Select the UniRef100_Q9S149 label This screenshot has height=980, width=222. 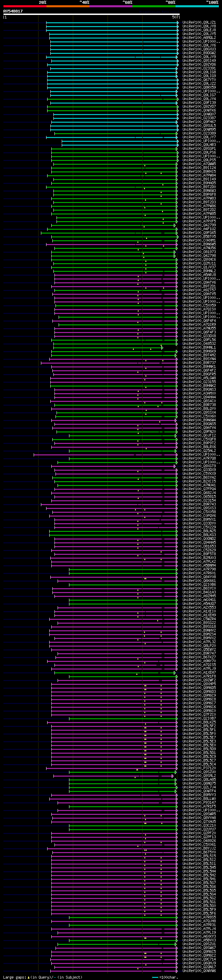coord(199,60)
